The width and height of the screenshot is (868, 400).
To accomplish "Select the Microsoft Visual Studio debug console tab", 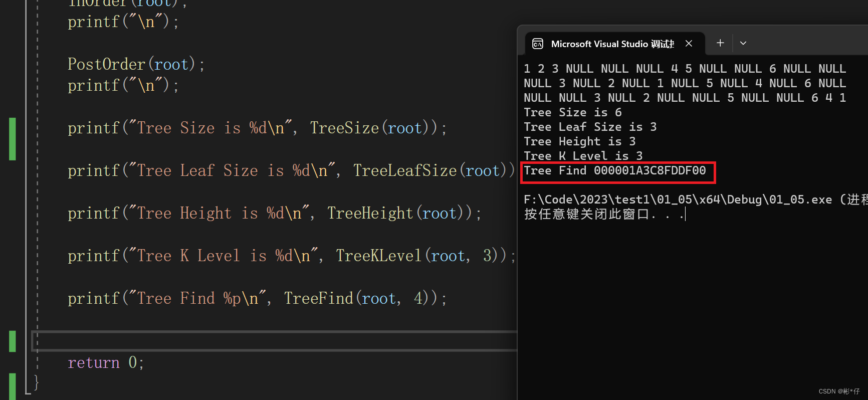I will (x=615, y=44).
